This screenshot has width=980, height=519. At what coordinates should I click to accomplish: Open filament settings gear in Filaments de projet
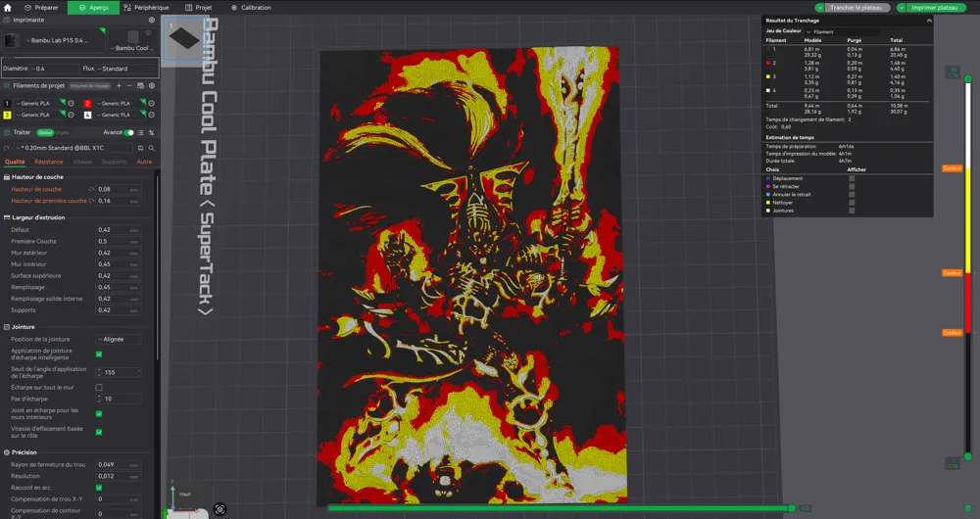pyautogui.click(x=151, y=85)
